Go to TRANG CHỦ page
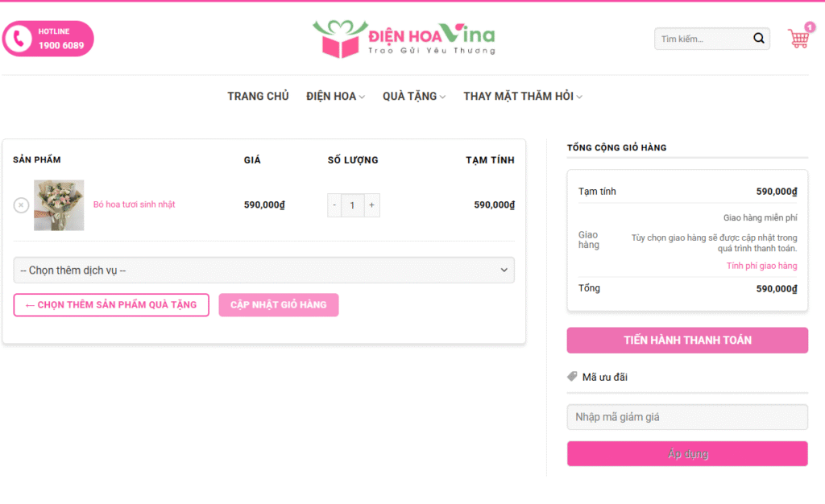825x504 pixels. (x=258, y=97)
